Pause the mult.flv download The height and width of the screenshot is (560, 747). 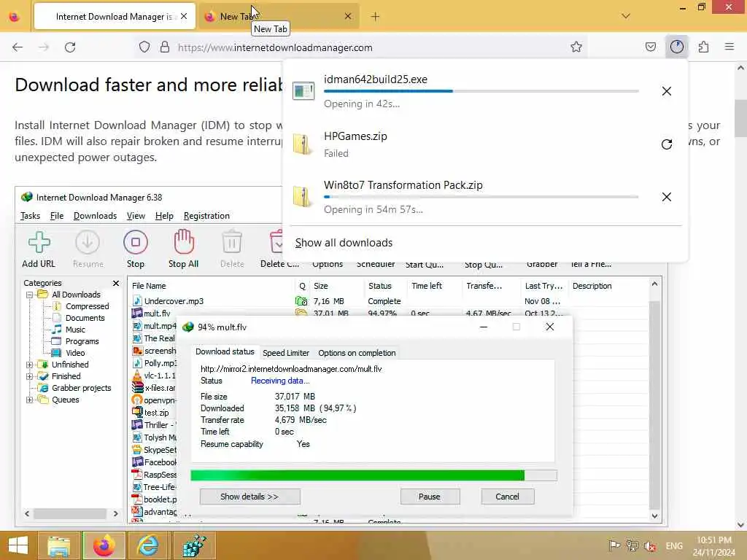point(430,496)
